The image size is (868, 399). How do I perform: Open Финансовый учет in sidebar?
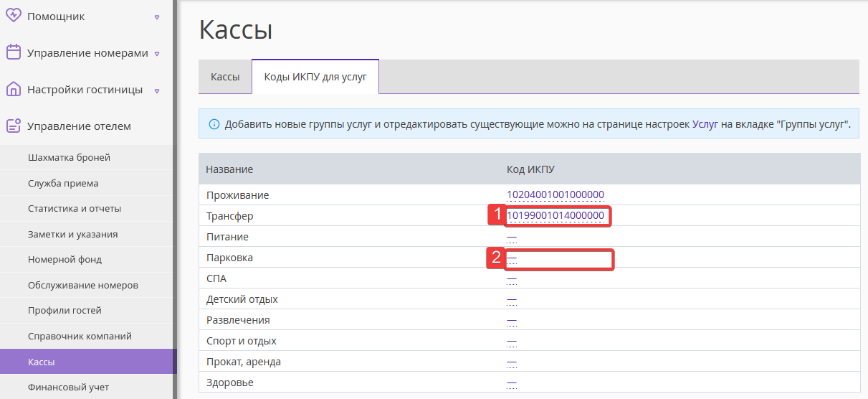[86, 387]
